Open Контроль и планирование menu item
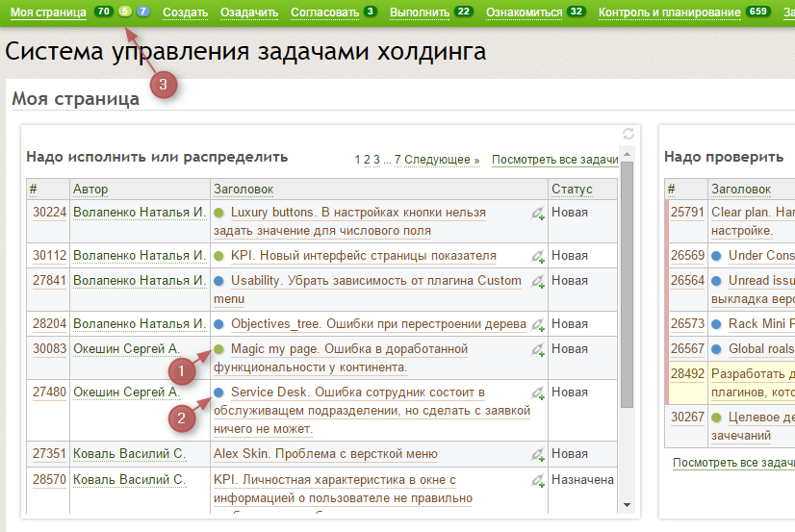 pyautogui.click(x=669, y=13)
